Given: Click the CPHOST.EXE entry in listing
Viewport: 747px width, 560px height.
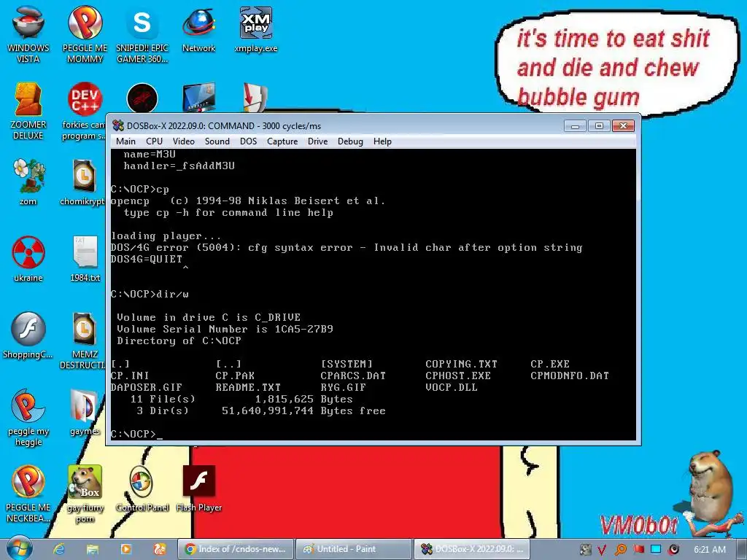Looking at the screenshot, I should click(x=458, y=376).
